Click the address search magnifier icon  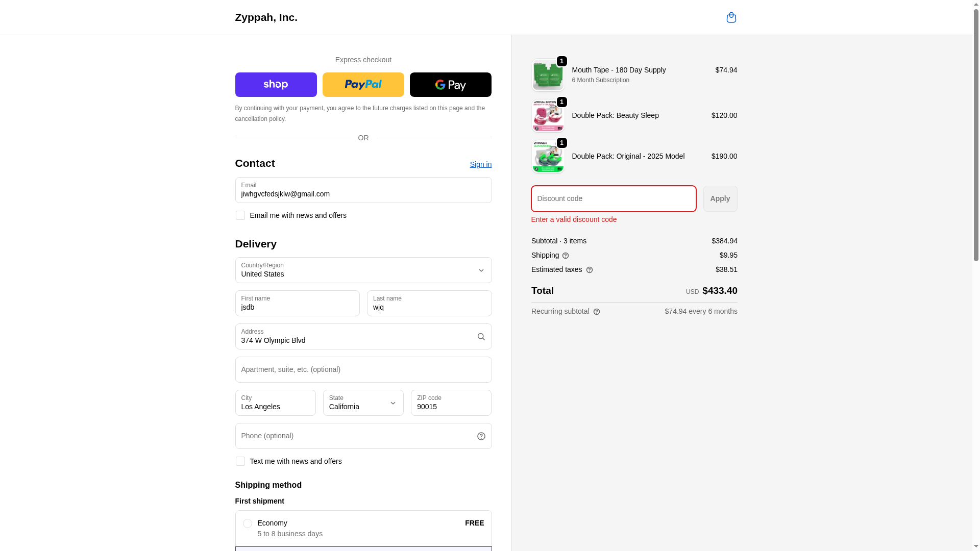pyautogui.click(x=481, y=337)
